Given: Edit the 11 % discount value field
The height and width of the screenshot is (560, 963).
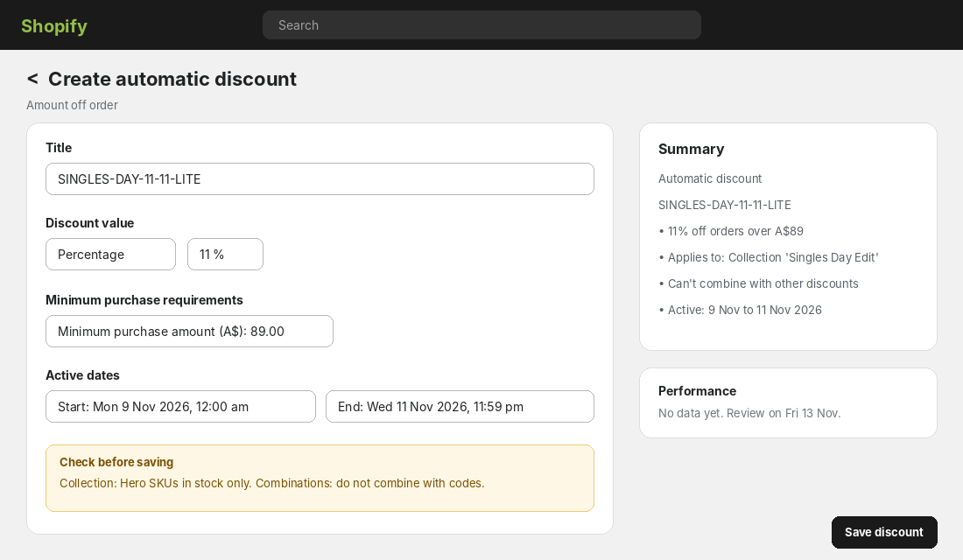Looking at the screenshot, I should (225, 255).
